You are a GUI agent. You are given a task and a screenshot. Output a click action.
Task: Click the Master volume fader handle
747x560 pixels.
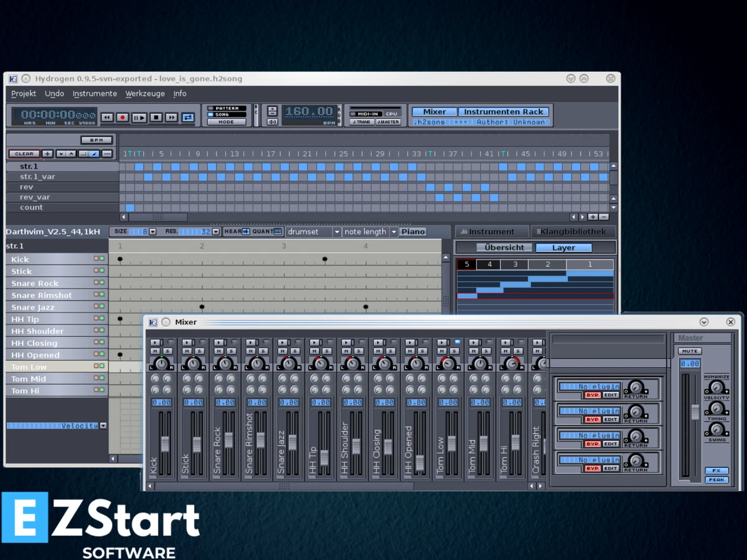click(x=695, y=412)
